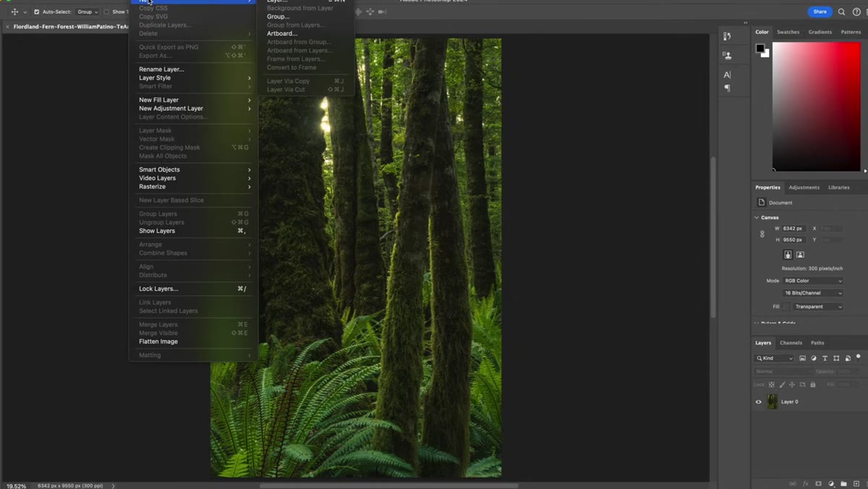Click the search magnifier icon
Viewport: 868px width, 489px height.
tap(841, 12)
